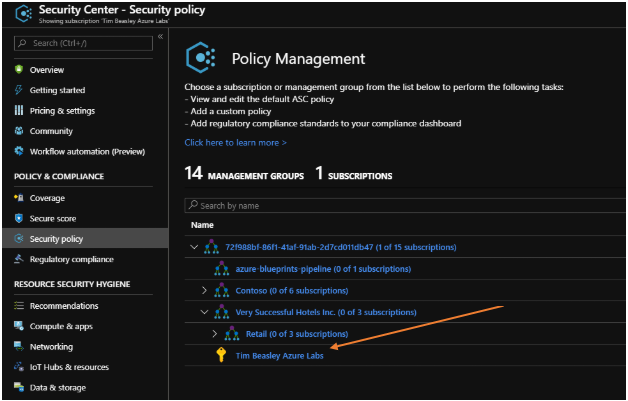
Task: Click the Regulatory compliance gavel icon
Action: pyautogui.click(x=19, y=259)
